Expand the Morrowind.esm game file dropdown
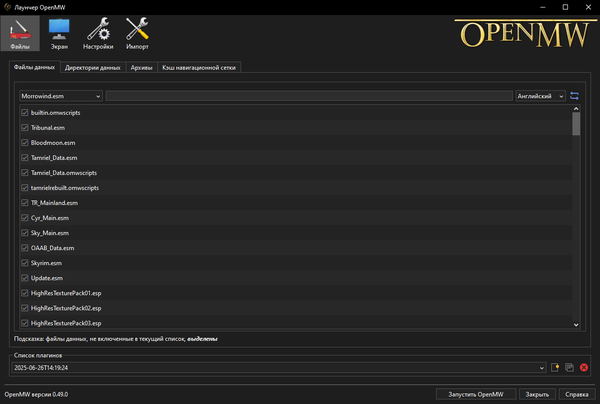The width and height of the screenshot is (600, 404). click(x=60, y=96)
